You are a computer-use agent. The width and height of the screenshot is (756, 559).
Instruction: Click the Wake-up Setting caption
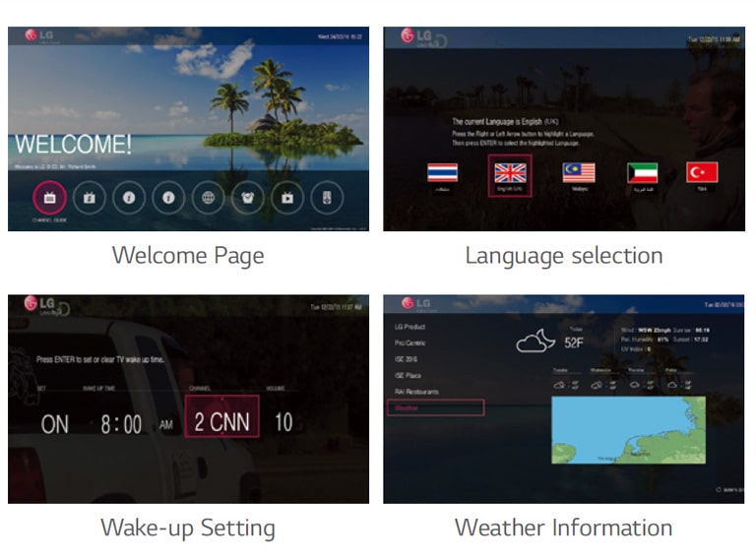(188, 528)
